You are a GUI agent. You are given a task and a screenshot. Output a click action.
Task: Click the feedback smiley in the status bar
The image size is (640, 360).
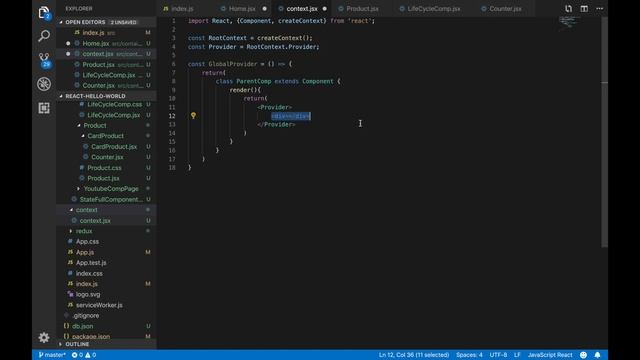pyautogui.click(x=583, y=355)
